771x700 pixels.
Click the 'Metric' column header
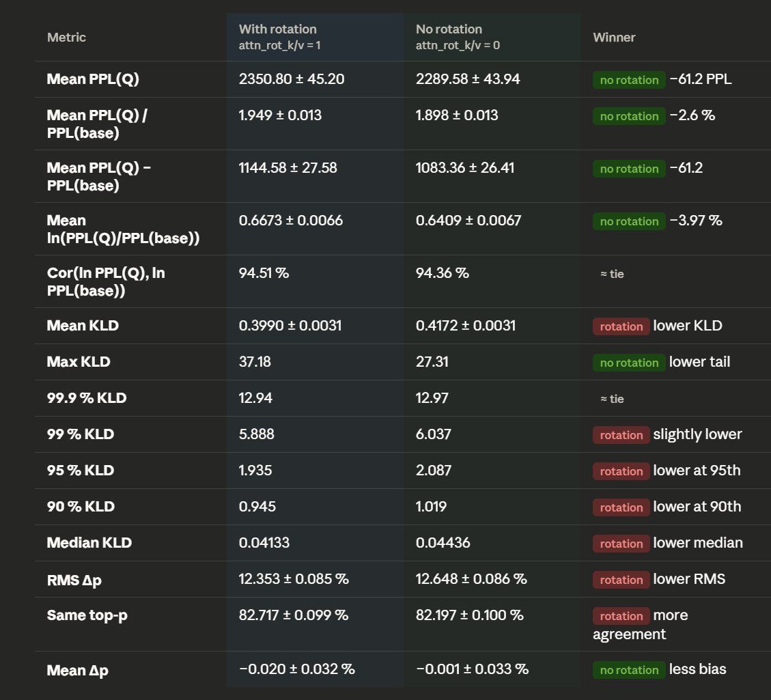[66, 38]
